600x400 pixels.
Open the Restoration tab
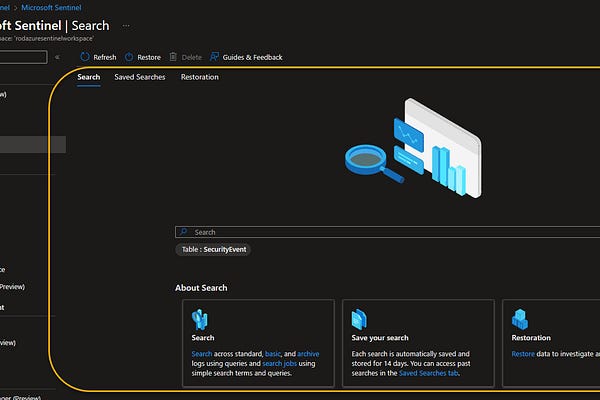pos(200,77)
